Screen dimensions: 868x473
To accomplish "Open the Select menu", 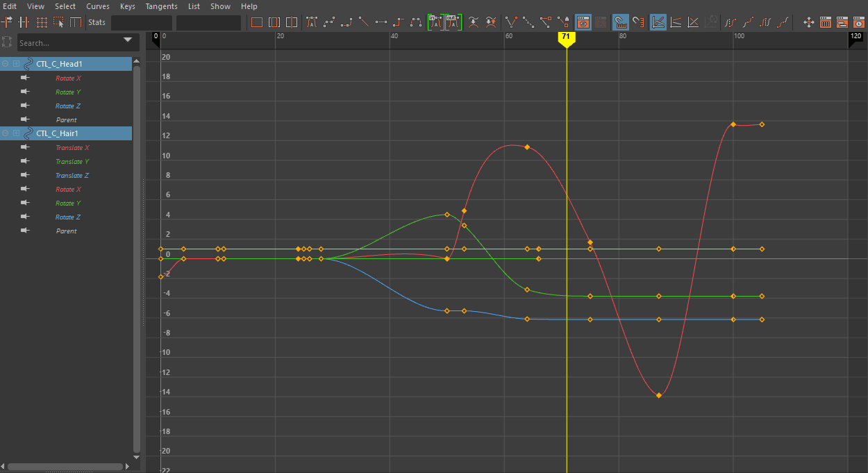I will coord(65,6).
